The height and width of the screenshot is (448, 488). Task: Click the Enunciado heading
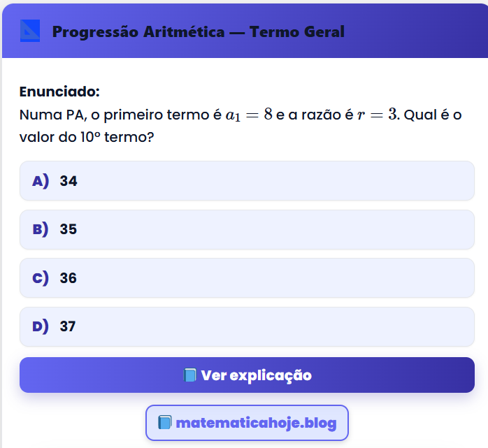pos(59,92)
